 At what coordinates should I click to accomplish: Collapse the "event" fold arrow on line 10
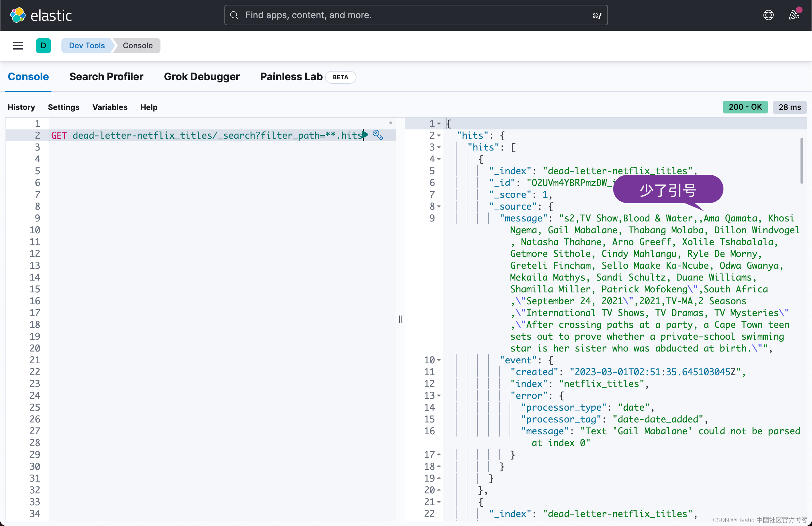(x=439, y=360)
